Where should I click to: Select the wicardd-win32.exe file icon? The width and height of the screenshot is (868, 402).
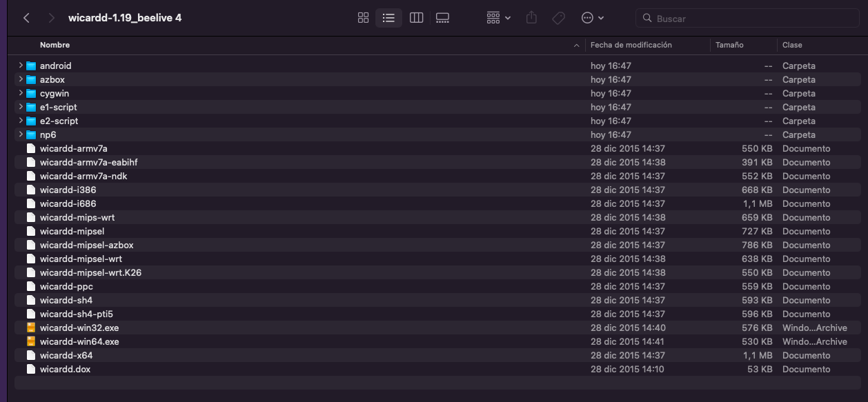click(30, 328)
